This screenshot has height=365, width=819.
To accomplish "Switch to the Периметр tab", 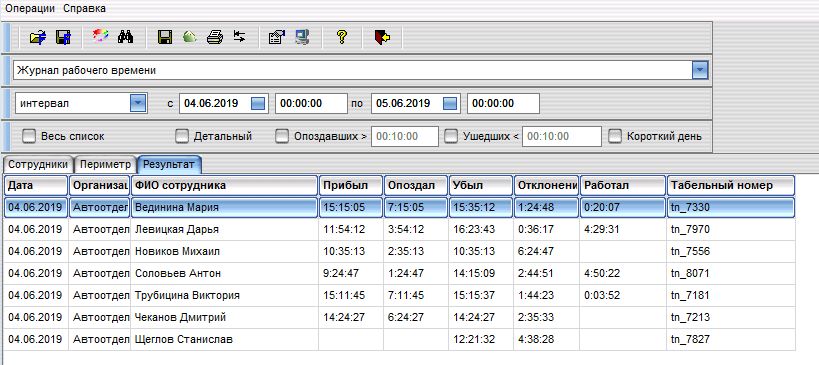I will coord(105,164).
